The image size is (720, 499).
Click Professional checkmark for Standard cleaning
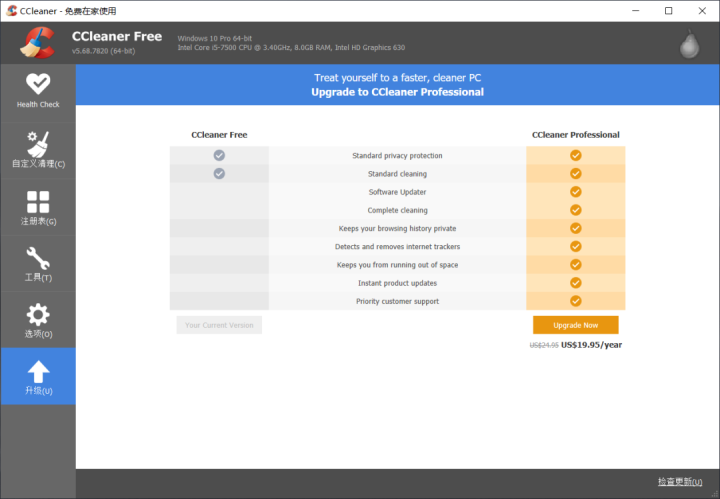(575, 174)
